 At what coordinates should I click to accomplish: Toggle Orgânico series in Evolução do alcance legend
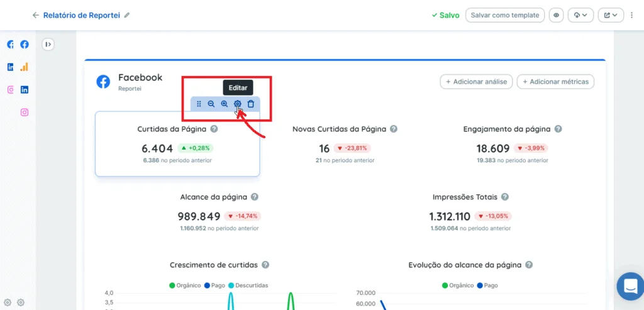458,285
